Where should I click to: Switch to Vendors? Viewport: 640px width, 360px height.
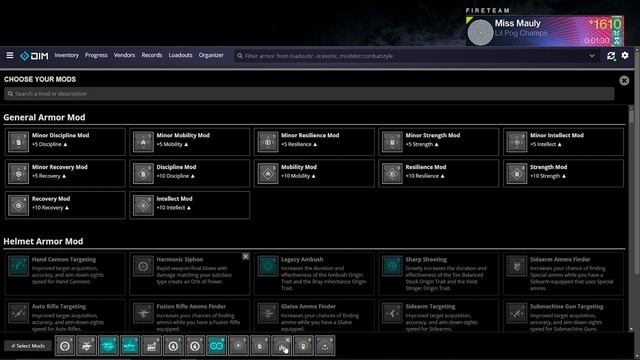tap(124, 55)
